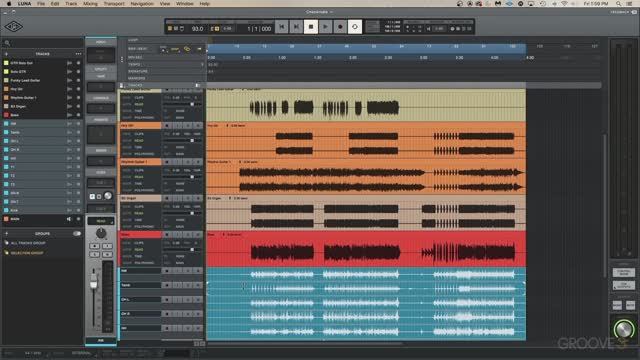640x360 pixels.
Task: Click the focus channel pan knob
Action: click(101, 233)
